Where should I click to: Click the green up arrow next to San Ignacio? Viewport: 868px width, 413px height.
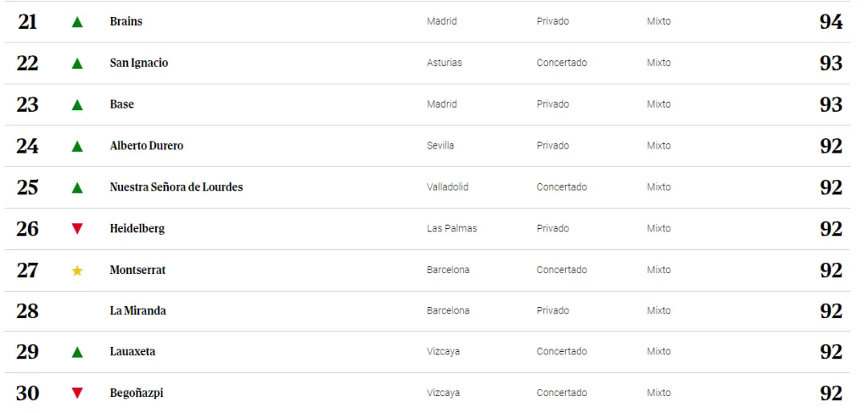point(77,63)
